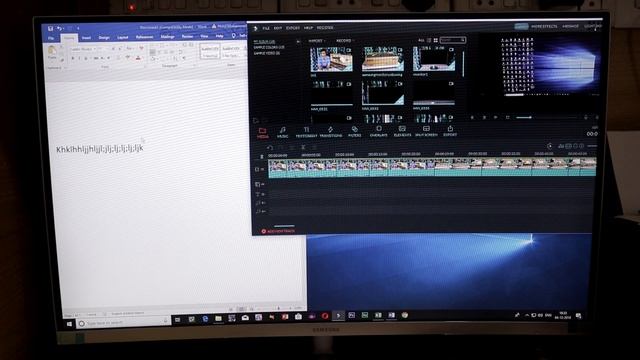Collapse the library panel arrow beside My Album

(298, 42)
